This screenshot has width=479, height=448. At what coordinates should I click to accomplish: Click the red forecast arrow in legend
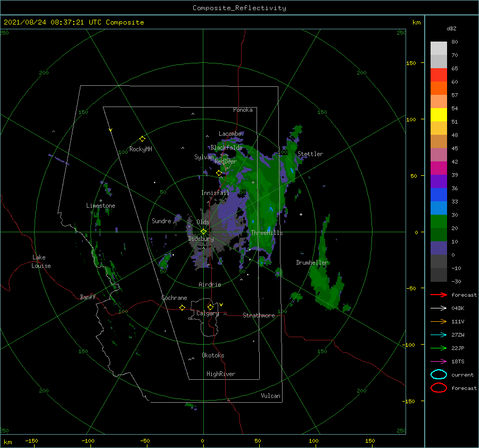pyautogui.click(x=439, y=295)
